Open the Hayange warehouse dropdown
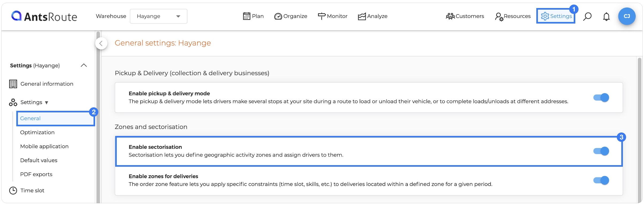The height and width of the screenshot is (205, 644). [158, 16]
